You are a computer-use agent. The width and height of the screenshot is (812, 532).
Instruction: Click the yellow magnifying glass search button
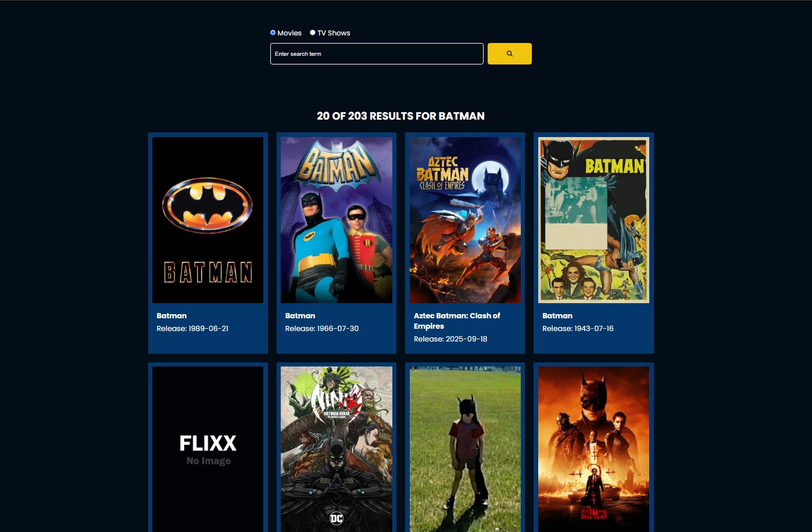pos(509,53)
